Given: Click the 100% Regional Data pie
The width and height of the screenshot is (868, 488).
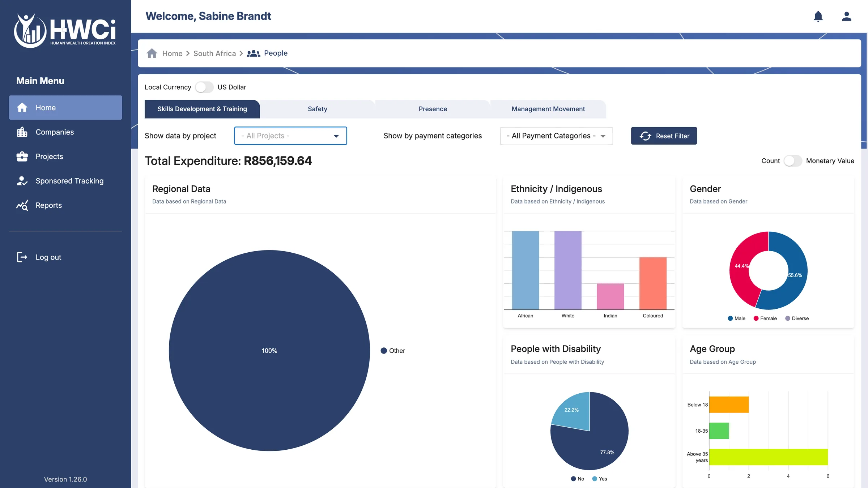Looking at the screenshot, I should 269,351.
